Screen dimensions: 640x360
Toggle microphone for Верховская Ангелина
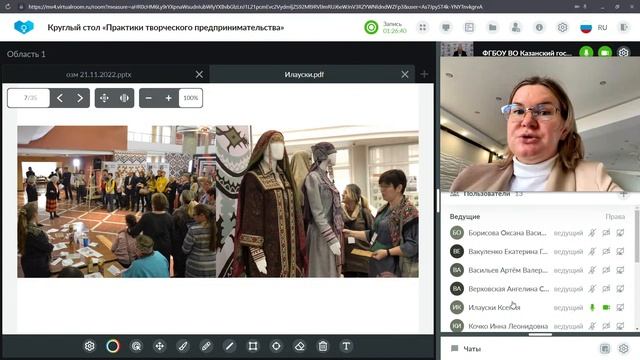pos(592,289)
